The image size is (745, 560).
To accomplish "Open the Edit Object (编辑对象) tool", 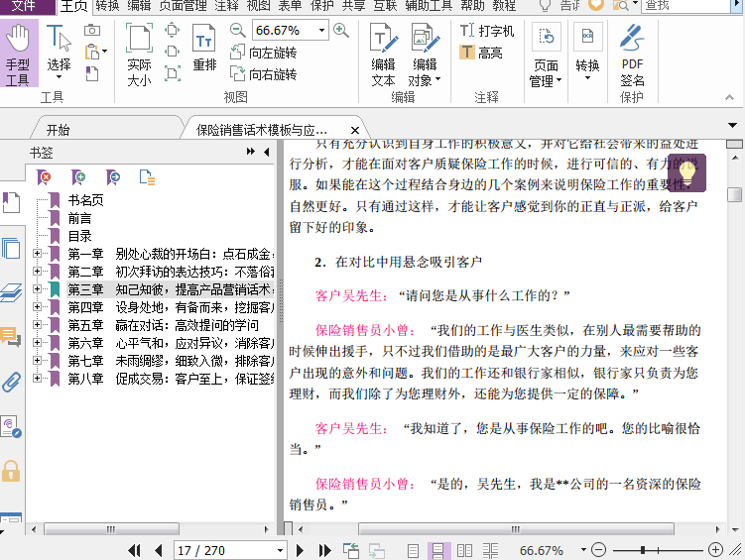I will pos(425,55).
